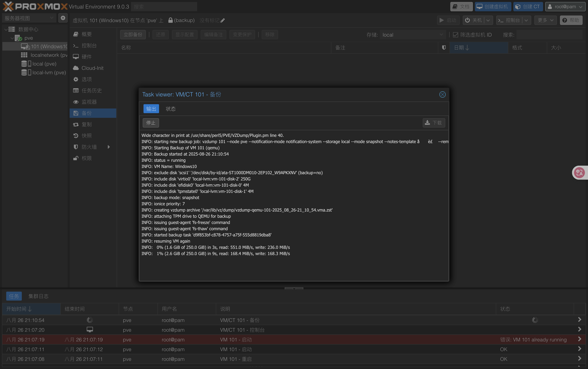Screen dimensions: 588x369
Task: Close the Task viewer dialog
Action: tap(442, 94)
